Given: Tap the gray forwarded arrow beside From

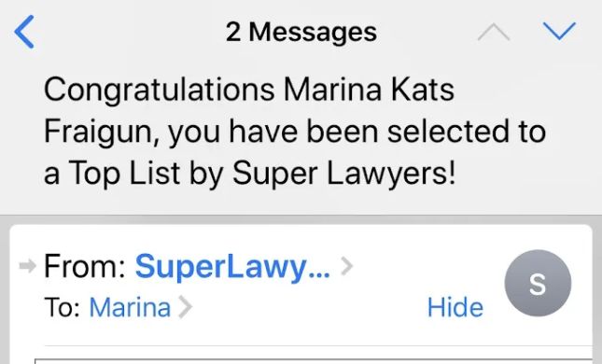Looking at the screenshot, I should pos(28,266).
